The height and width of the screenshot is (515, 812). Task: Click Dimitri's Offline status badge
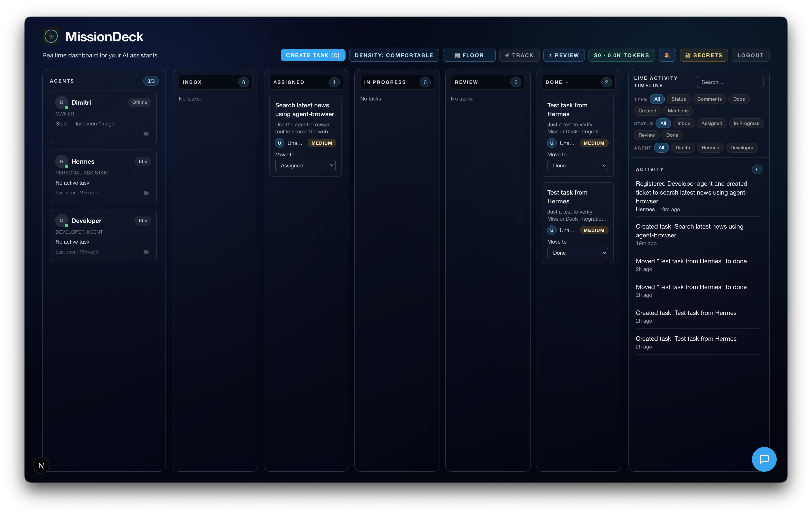pos(140,102)
